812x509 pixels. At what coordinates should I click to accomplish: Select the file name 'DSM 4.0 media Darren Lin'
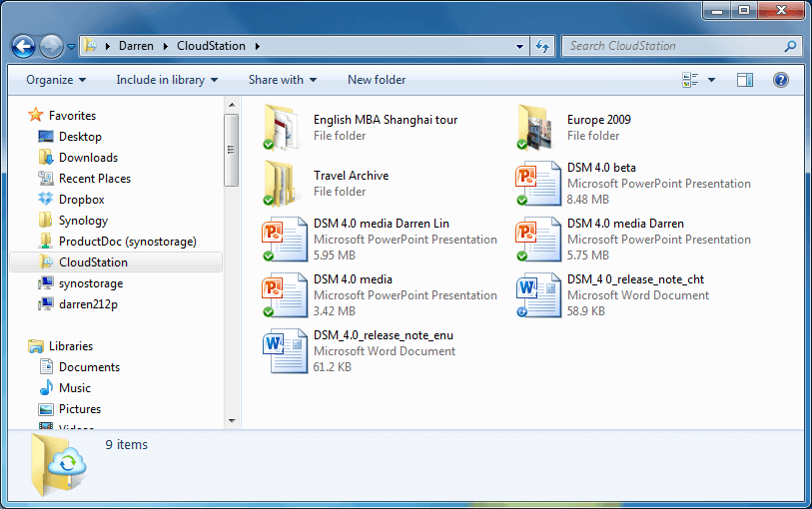click(x=382, y=224)
